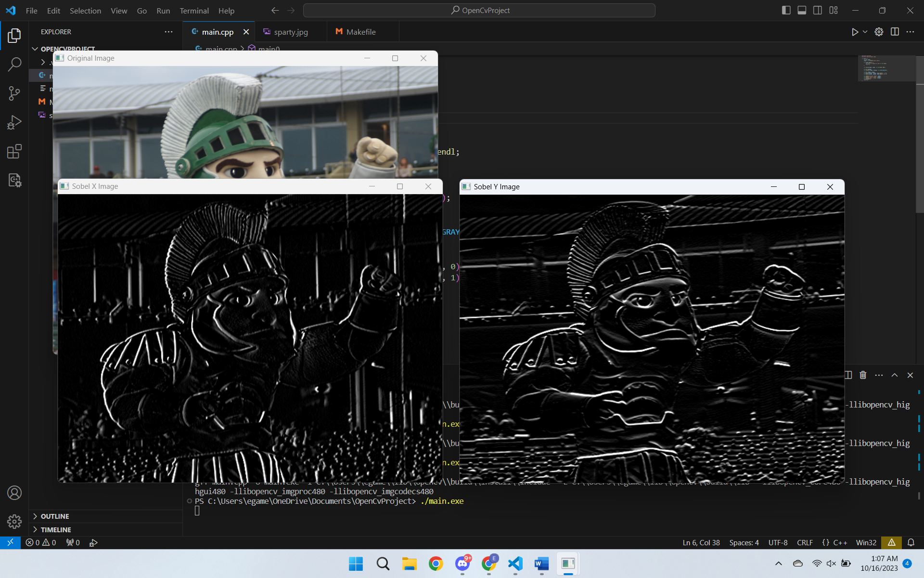Toggle the Secondary Side Bar layout button
This screenshot has width=924, height=578.
click(x=818, y=10)
